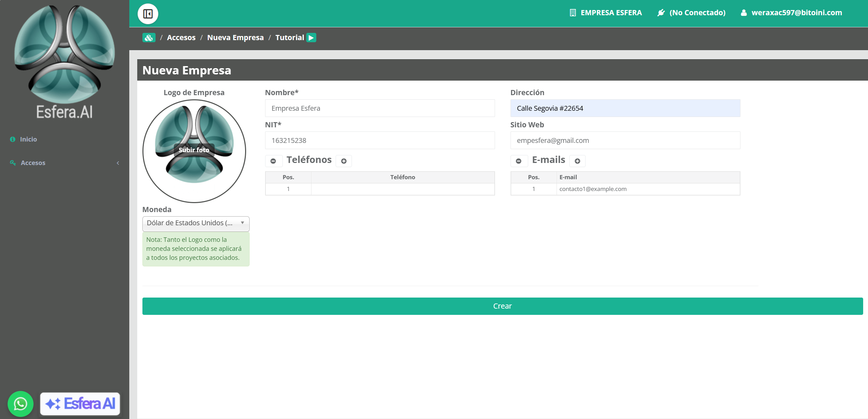868x419 pixels.
Task: Click Accesos in the breadcrumb
Action: point(181,38)
